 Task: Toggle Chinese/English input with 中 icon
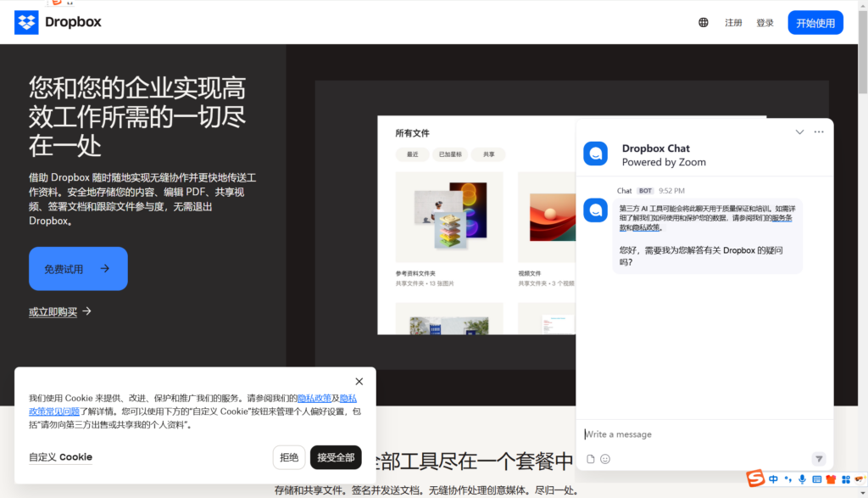click(773, 479)
